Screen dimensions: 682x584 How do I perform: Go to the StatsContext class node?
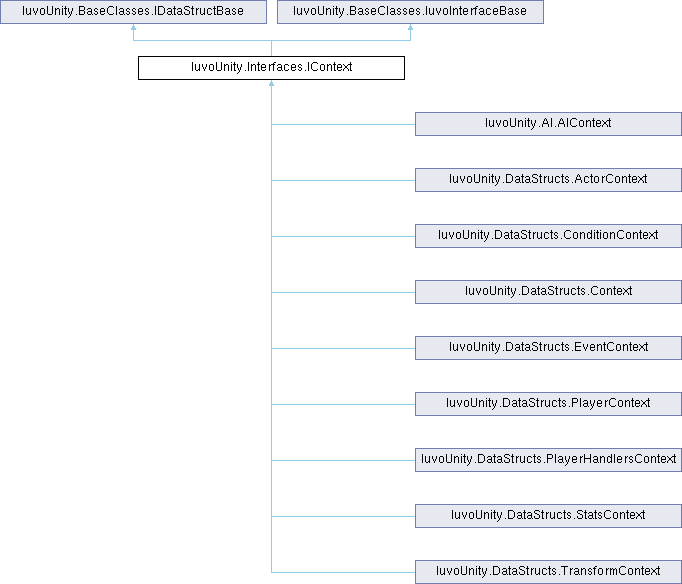click(548, 516)
